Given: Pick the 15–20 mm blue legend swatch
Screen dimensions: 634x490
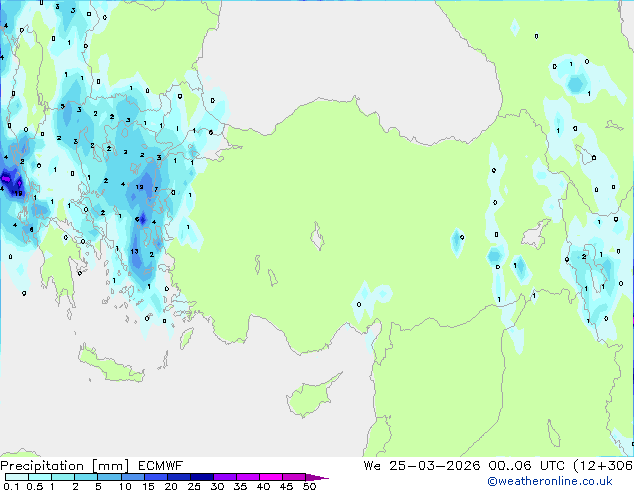Looking at the screenshot, I should click(x=155, y=477).
